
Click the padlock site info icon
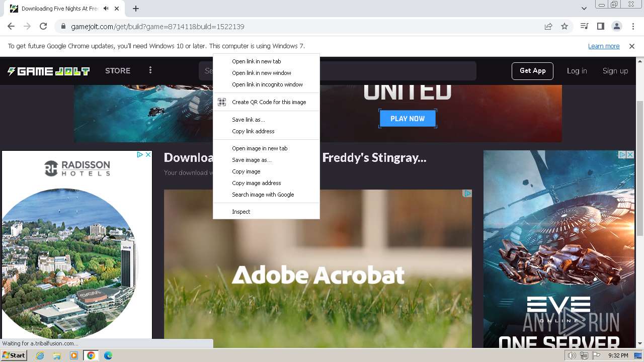point(63,27)
